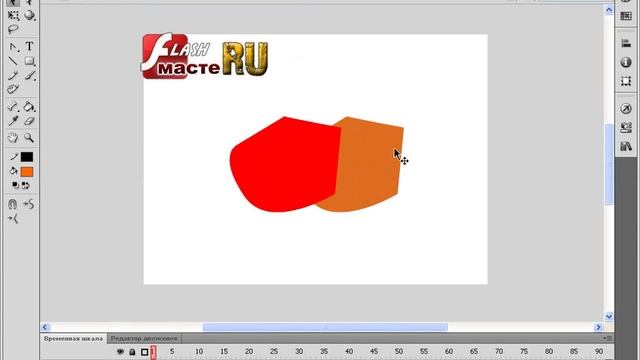Open the Library books panel icon

(x=626, y=146)
